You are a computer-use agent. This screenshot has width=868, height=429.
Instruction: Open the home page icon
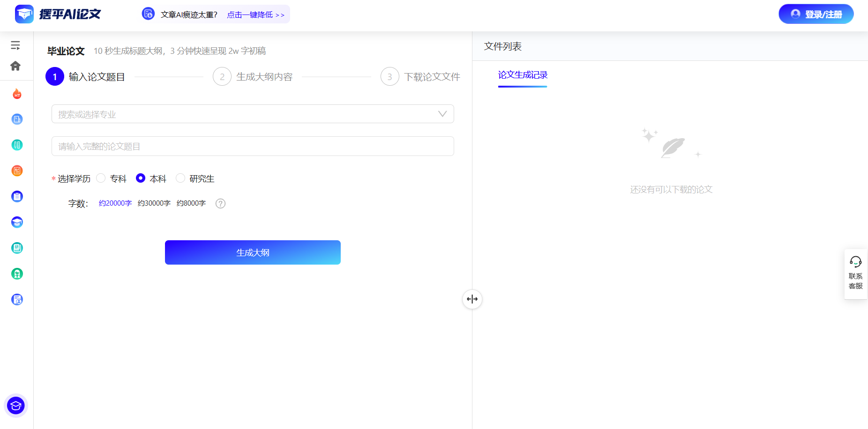coord(15,66)
